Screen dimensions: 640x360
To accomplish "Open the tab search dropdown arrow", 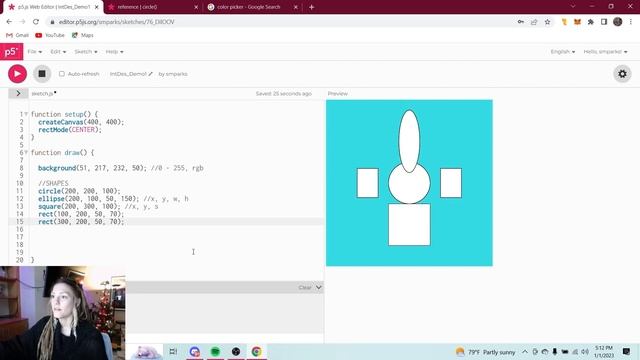I will (573, 7).
